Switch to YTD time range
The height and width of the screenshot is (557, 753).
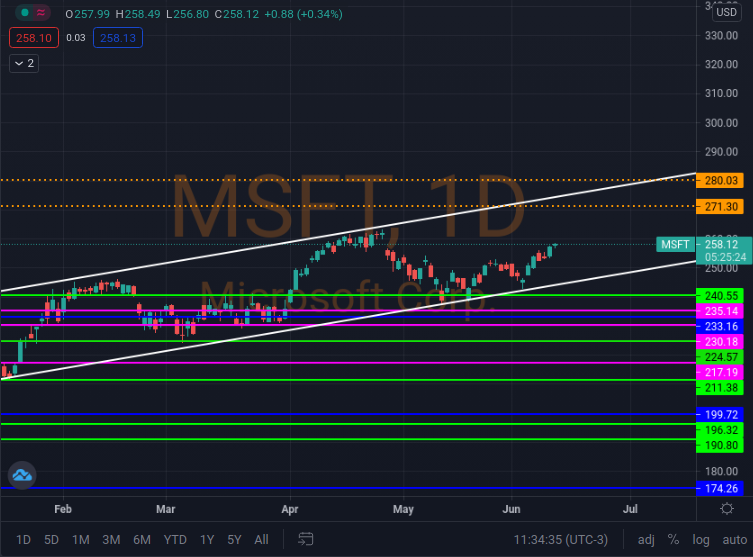click(x=175, y=539)
